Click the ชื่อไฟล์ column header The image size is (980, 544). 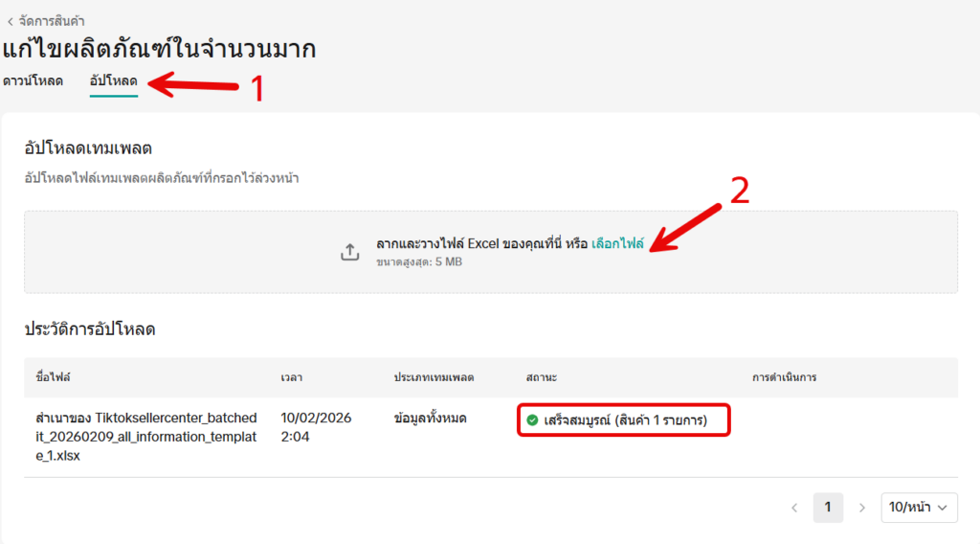click(x=56, y=377)
